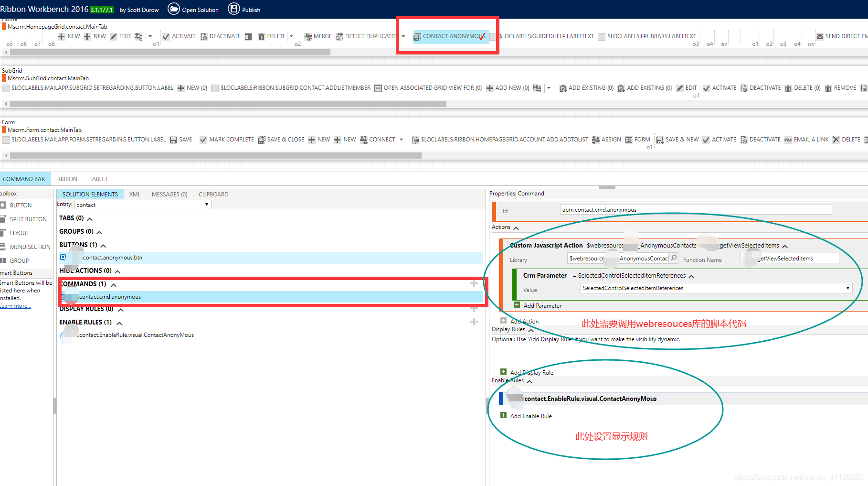Collapse the GROUPS (0) section

click(x=99, y=232)
